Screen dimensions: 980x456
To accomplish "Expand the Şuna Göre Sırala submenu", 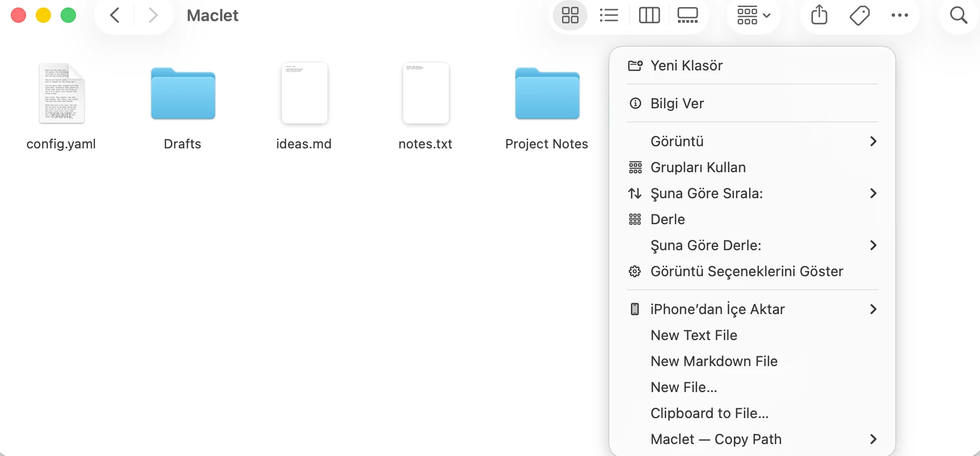I will [x=752, y=193].
